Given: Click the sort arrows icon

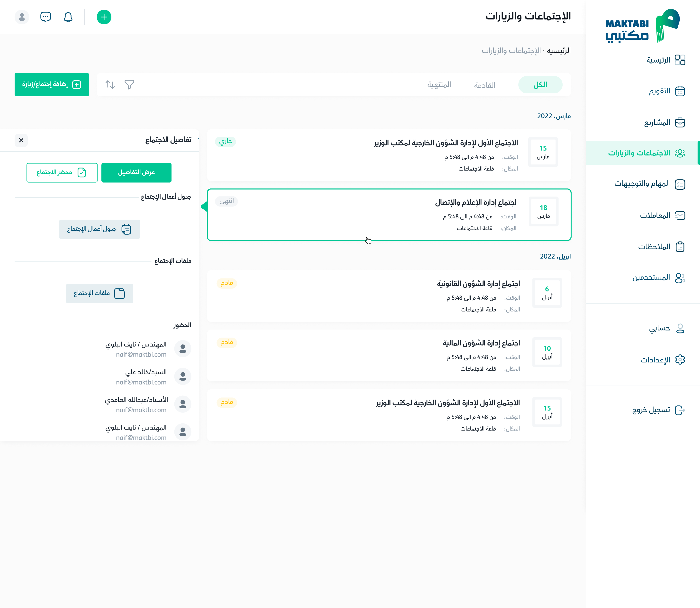Looking at the screenshot, I should pos(110,84).
